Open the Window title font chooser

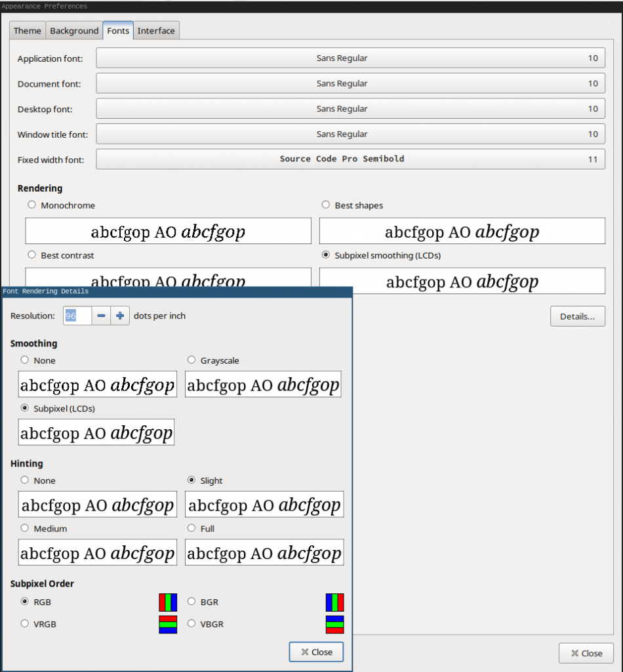point(350,135)
